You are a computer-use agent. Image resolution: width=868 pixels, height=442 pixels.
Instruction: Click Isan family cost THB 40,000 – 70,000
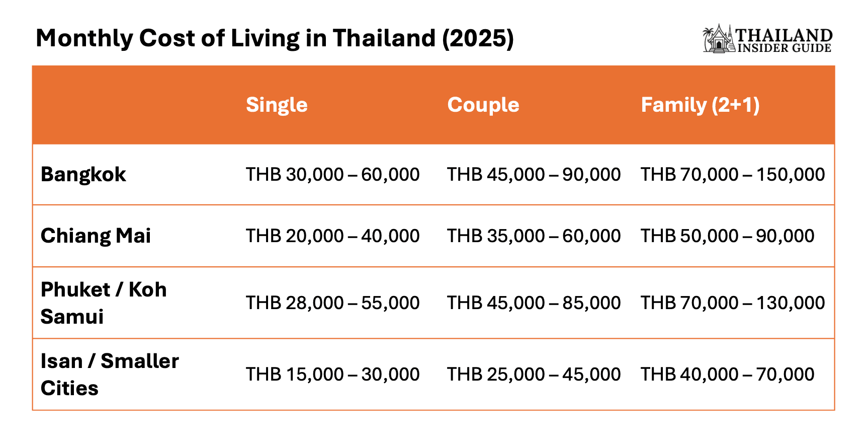(727, 375)
